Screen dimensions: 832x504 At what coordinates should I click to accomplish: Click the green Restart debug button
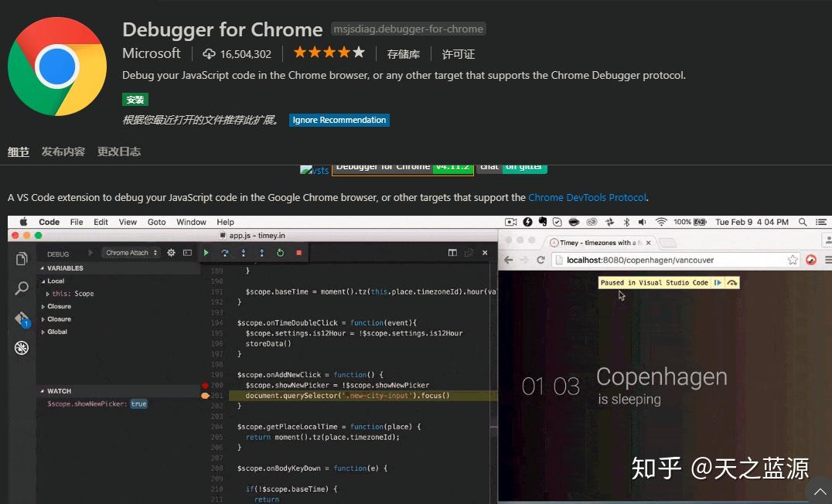[280, 253]
